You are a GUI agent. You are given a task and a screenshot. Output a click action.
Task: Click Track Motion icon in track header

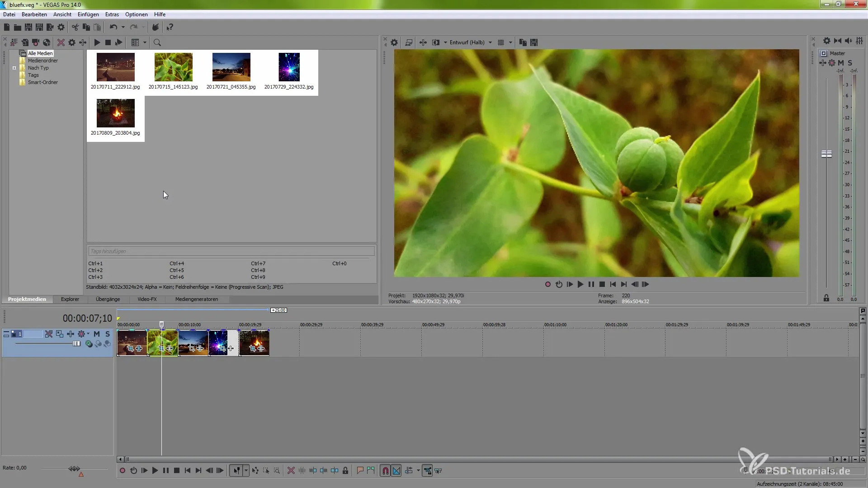pyautogui.click(x=59, y=334)
